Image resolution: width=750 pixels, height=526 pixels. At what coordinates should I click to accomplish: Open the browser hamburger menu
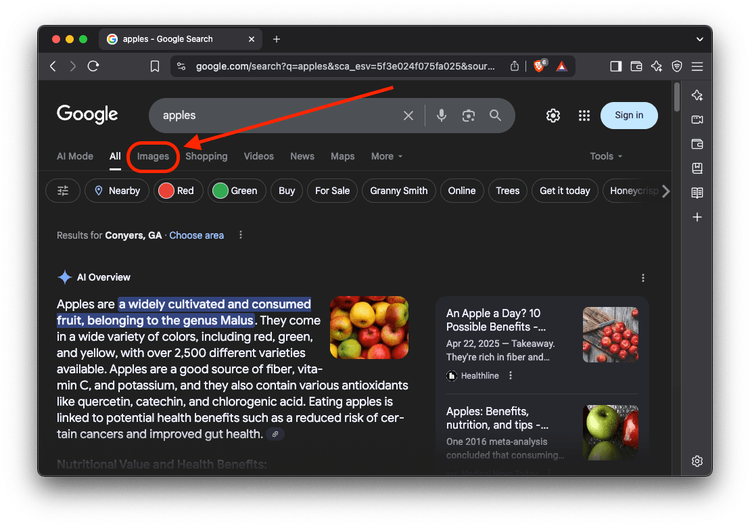tap(697, 66)
